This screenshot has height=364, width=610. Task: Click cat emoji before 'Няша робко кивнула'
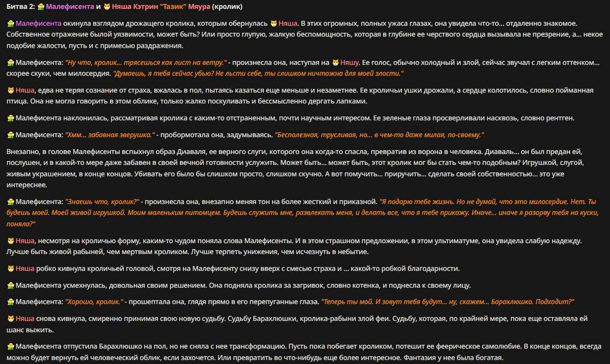10,269
